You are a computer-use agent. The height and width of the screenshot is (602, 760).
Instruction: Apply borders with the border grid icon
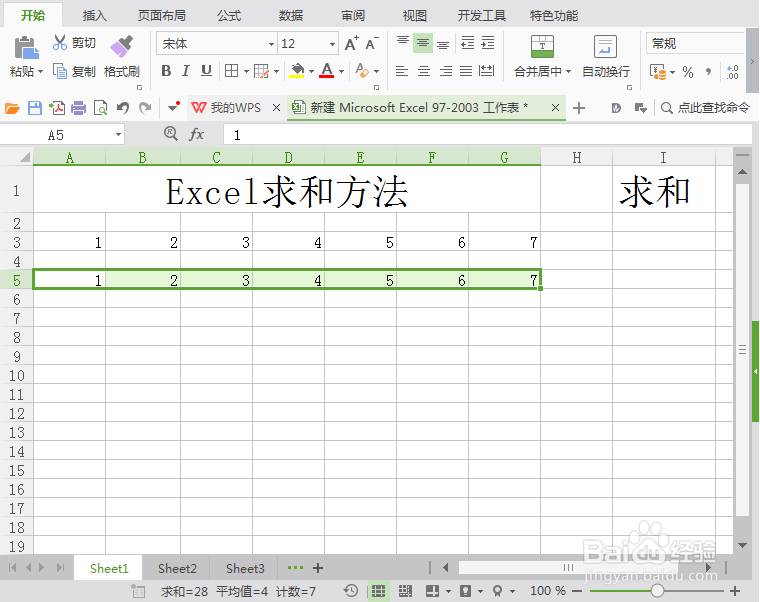232,71
